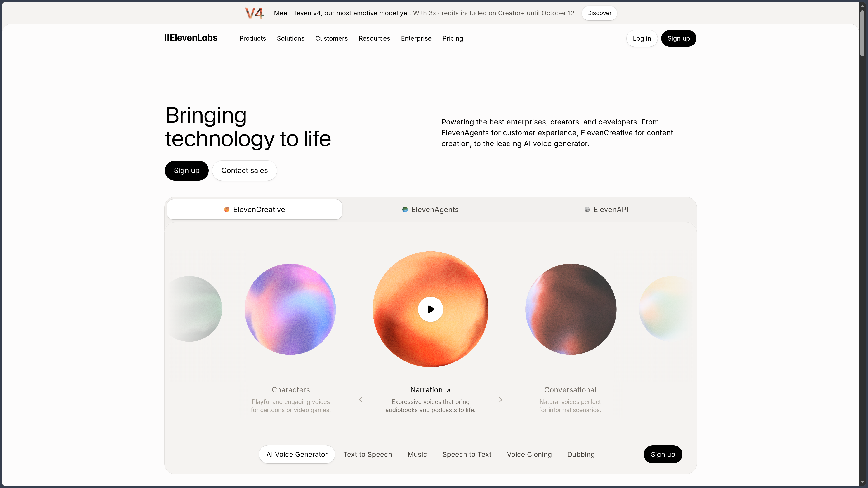Viewport: 868px width, 488px height.
Task: Click Discover in the announcement banner
Action: 599,13
